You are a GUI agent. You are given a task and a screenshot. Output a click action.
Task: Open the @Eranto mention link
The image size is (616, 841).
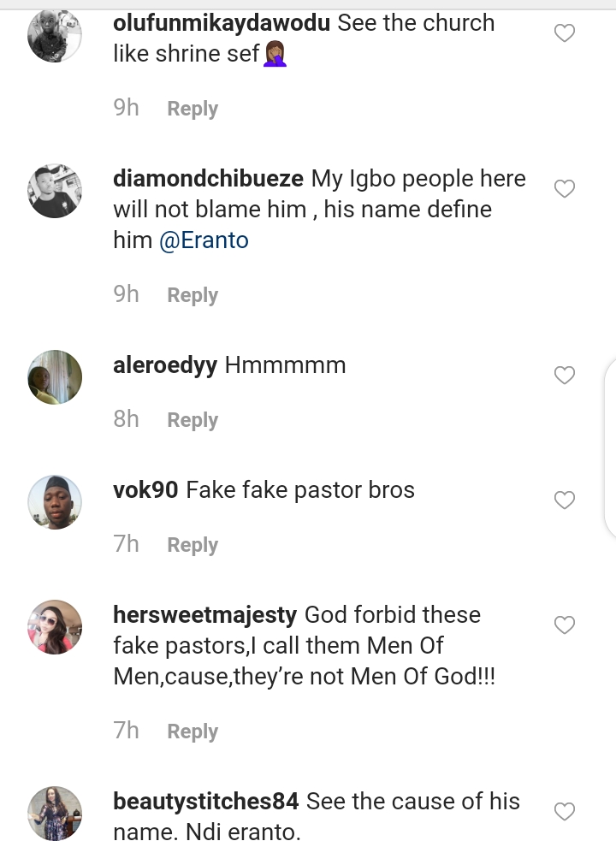point(204,240)
